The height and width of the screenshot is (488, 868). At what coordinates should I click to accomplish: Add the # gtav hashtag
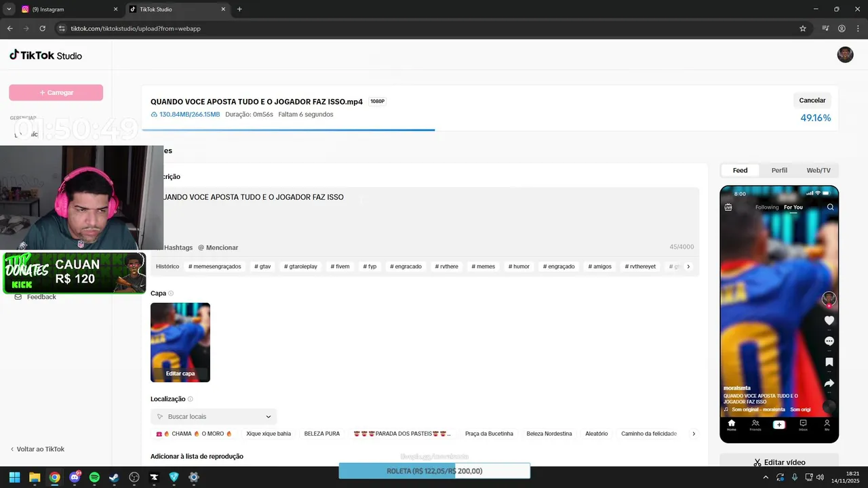pos(262,266)
